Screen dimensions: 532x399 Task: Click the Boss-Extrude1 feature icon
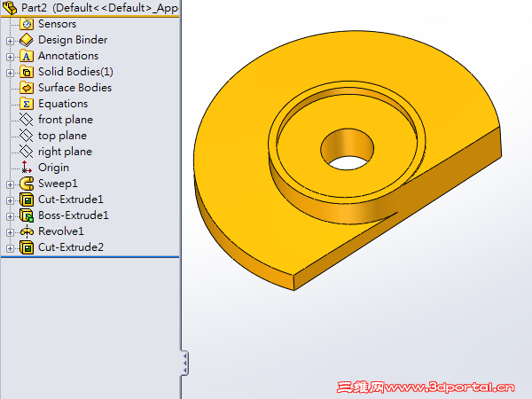click(x=27, y=215)
